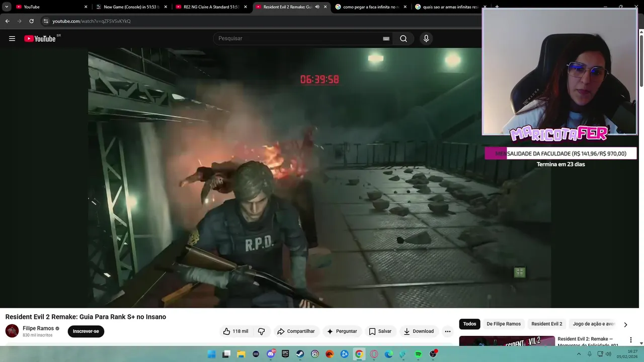Viewport: 644px width, 362px height.
Task: Open more actions three-dot menu
Action: (448, 331)
